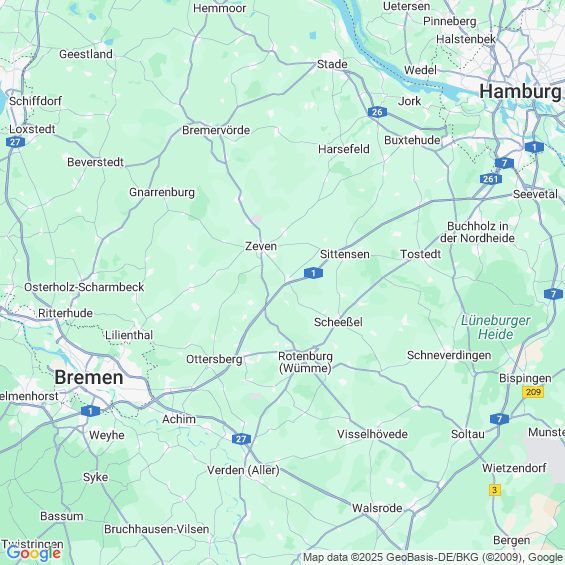565x565 pixels.
Task: Click the A26 highway shield near Jork
Action: [x=377, y=112]
